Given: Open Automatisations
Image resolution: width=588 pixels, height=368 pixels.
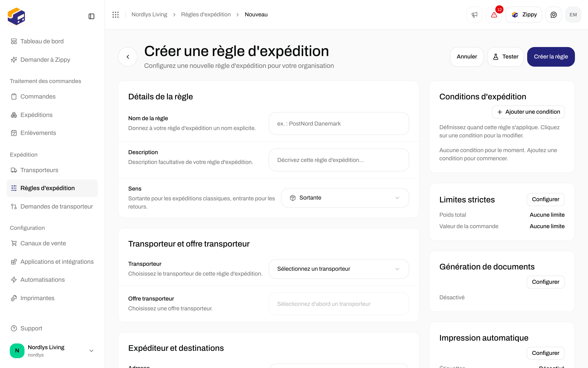Looking at the screenshot, I should pyautogui.click(x=52, y=280).
